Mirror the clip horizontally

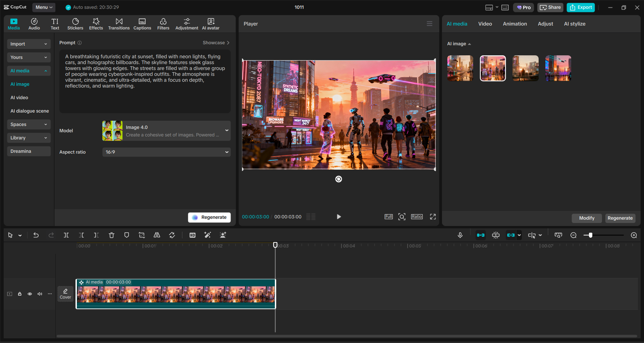[x=157, y=235]
